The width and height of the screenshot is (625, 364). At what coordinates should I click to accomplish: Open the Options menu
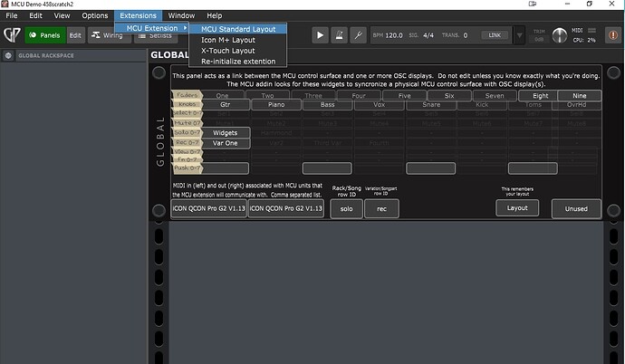click(x=95, y=15)
